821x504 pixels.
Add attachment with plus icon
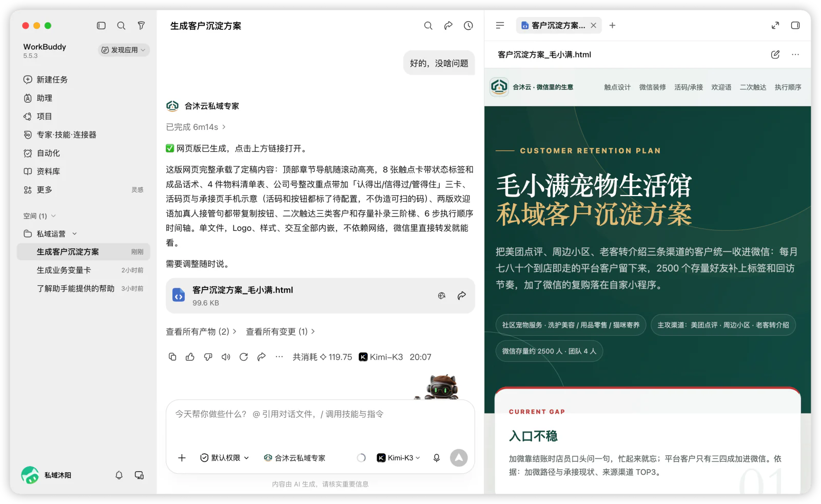182,458
